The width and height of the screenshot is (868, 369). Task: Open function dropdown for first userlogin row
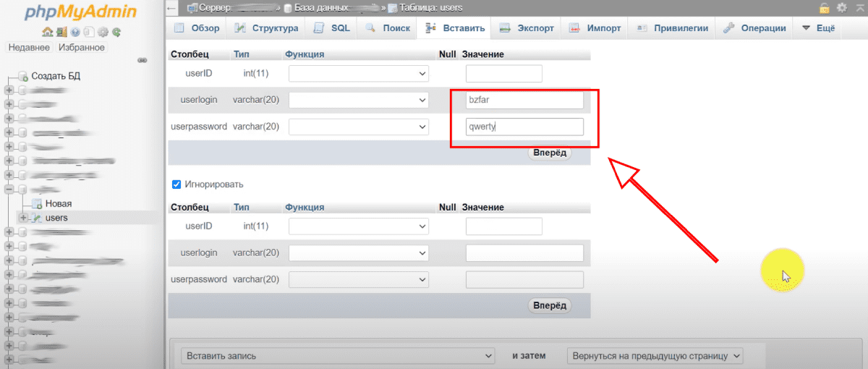[358, 100]
